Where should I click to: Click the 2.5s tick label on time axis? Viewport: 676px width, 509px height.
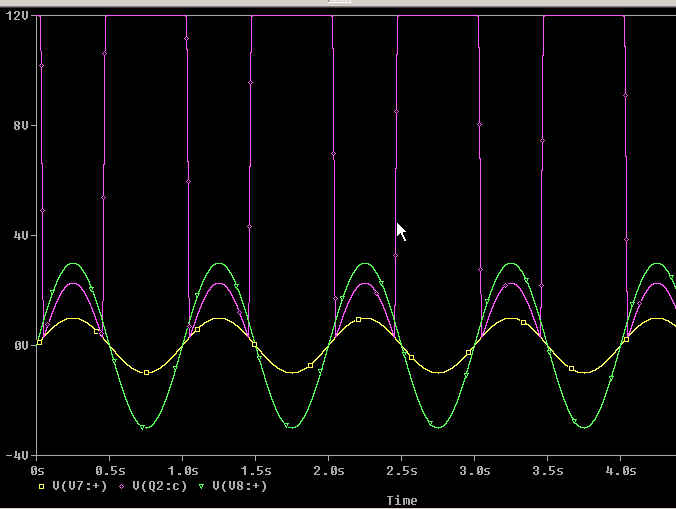(x=401, y=468)
